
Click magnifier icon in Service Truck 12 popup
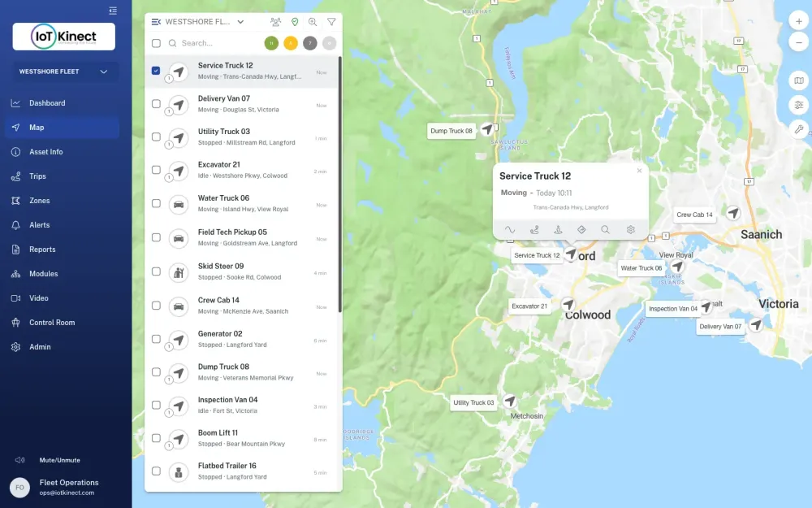pyautogui.click(x=606, y=230)
